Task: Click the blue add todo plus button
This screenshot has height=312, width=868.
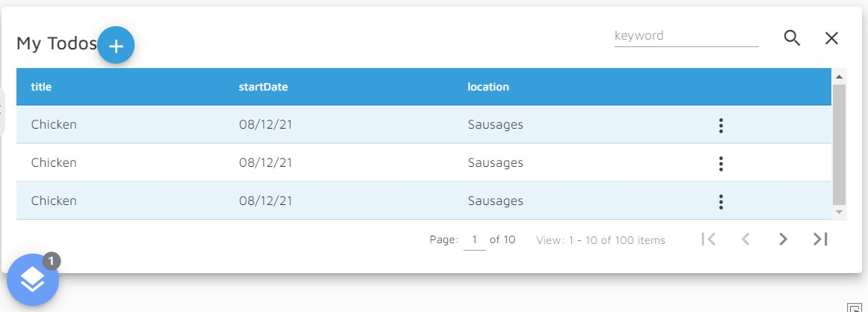Action: 116,46
